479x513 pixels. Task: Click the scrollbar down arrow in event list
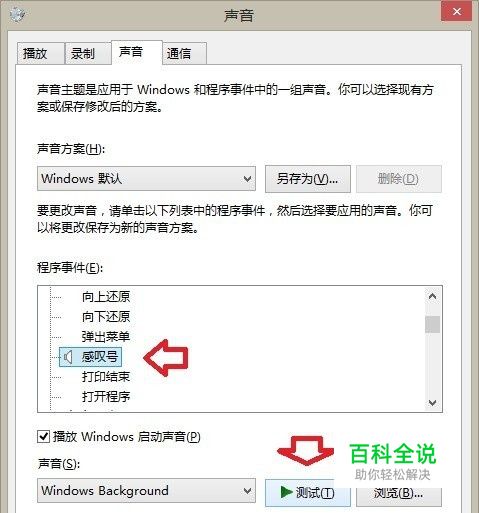[432, 403]
